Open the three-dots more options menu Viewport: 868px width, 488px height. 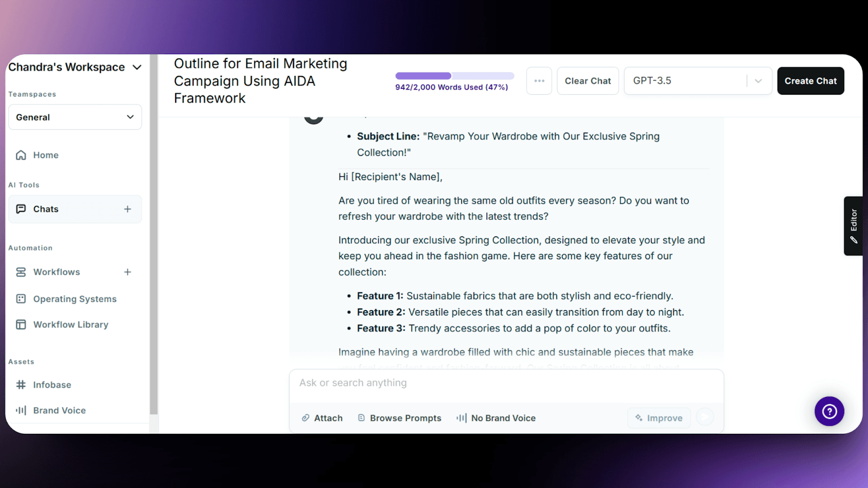point(539,81)
